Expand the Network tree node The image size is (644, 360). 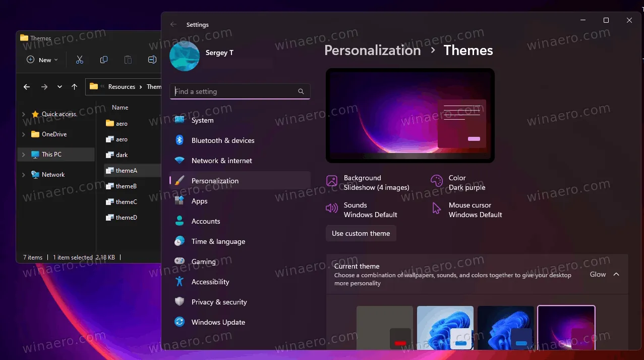(23, 175)
